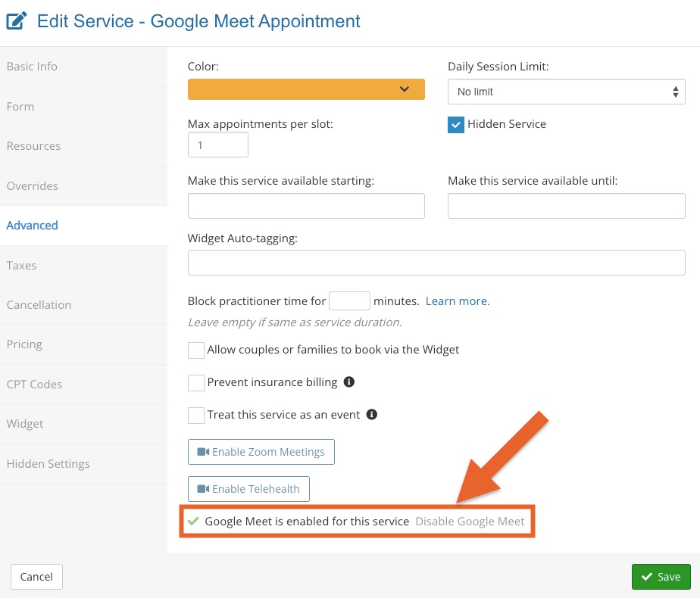This screenshot has height=598, width=700.
Task: Check Allow couples or families to book
Action: click(196, 350)
